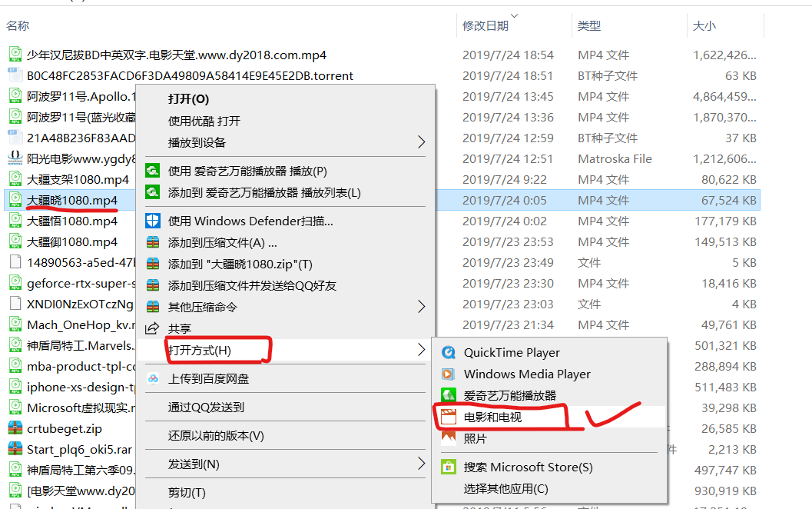Expand the 播放到设备 submenu arrow

coord(422,142)
